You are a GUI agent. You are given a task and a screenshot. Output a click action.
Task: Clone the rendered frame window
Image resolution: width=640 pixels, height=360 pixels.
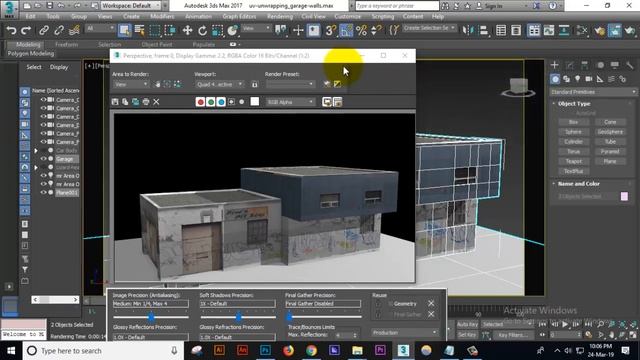click(x=136, y=102)
